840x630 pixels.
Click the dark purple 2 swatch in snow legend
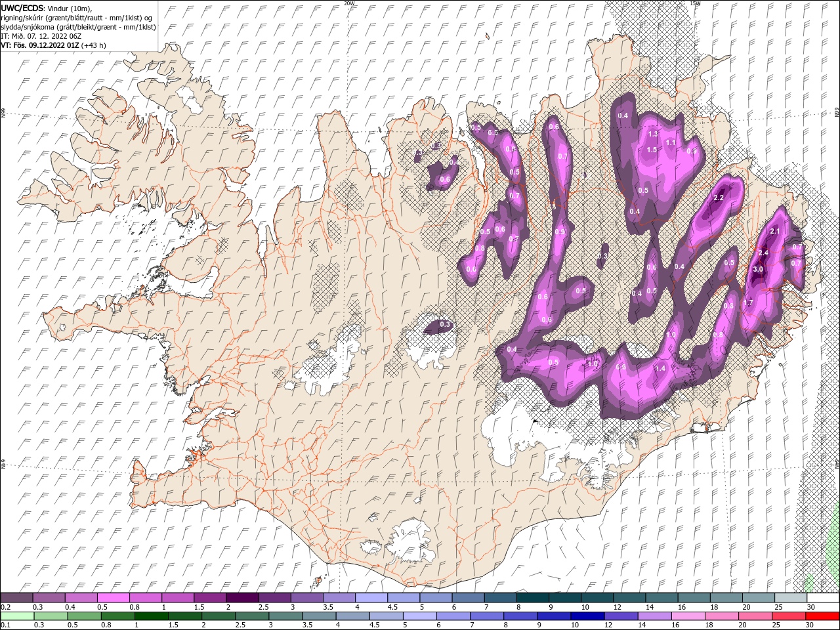(243, 598)
